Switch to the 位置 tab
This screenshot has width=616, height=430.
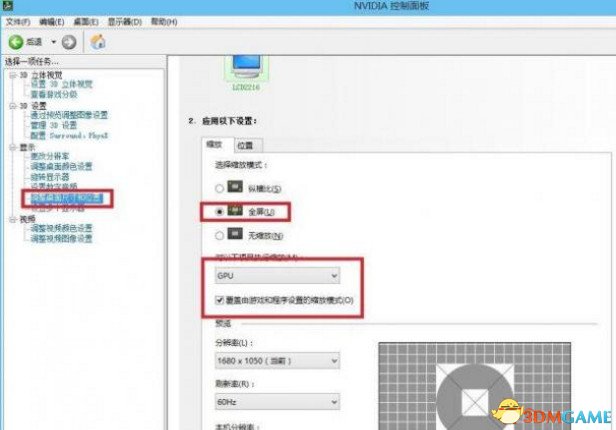click(x=246, y=146)
